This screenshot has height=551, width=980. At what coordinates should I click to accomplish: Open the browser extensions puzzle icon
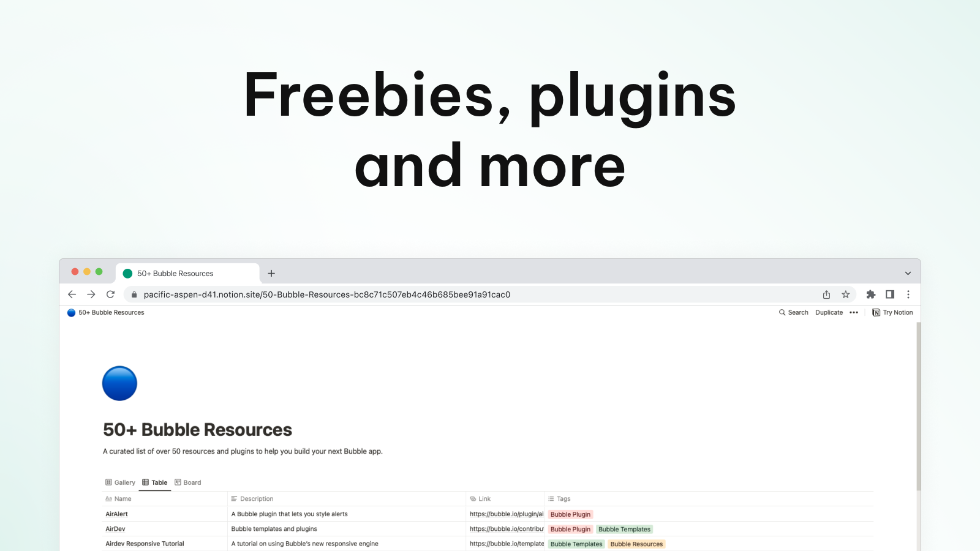pos(871,294)
